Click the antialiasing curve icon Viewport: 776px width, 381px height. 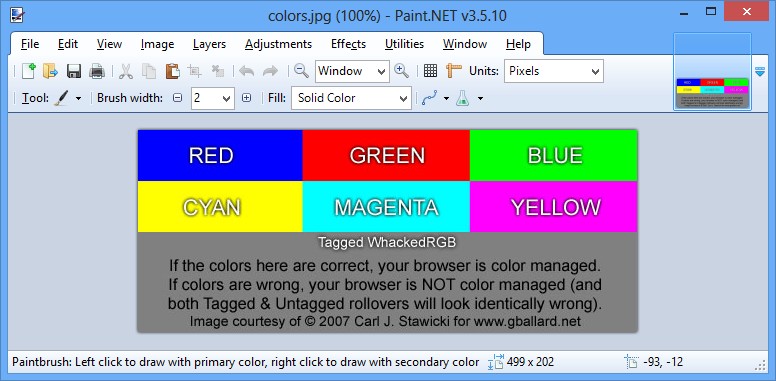pos(430,98)
